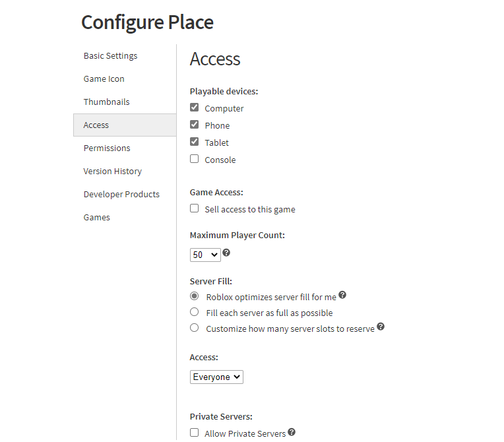
Task: Open the Permissions section
Action: click(x=107, y=148)
